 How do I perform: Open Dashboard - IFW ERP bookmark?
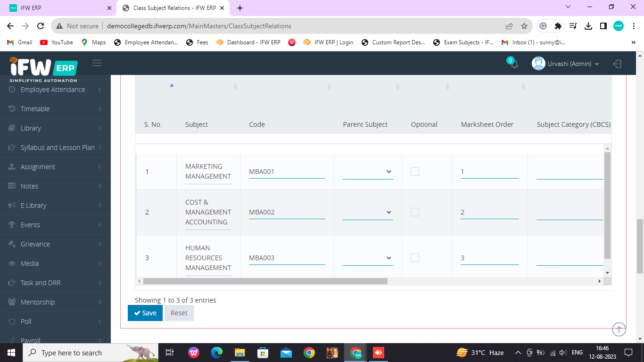[248, 42]
